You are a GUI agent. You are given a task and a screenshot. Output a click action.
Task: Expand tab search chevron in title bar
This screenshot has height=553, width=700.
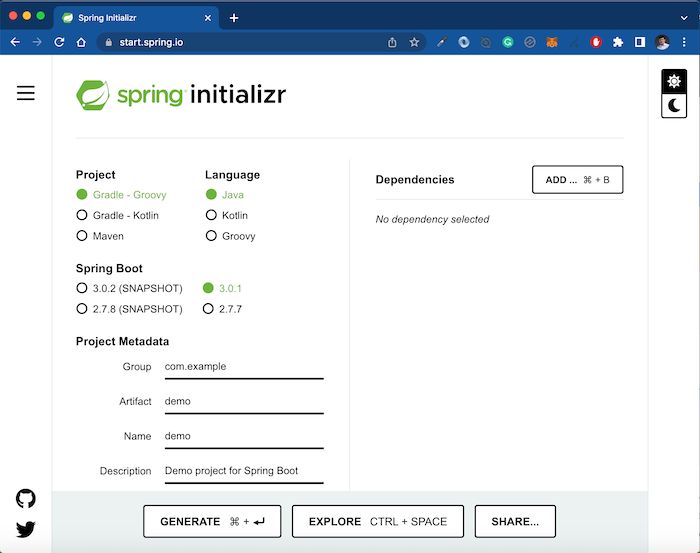[684, 18]
